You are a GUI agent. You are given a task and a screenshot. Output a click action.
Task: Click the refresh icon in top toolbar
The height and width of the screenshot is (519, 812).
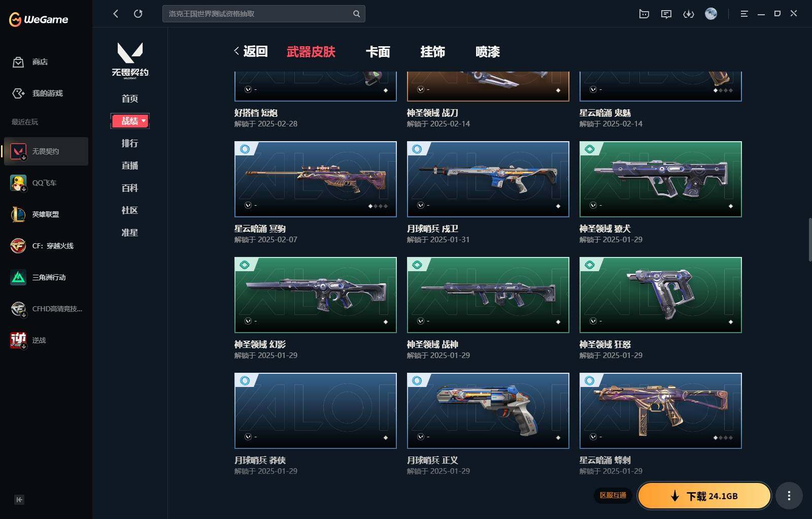(x=138, y=14)
